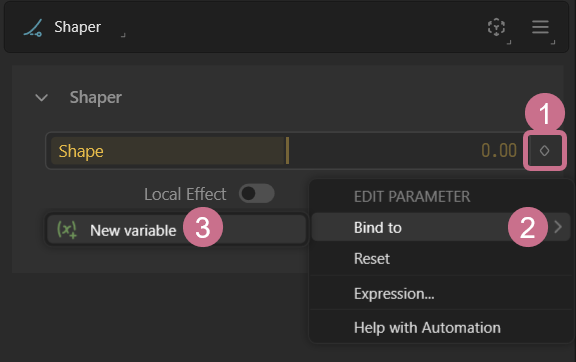
Task: Open the hamburger menu in the header
Action: (540, 27)
